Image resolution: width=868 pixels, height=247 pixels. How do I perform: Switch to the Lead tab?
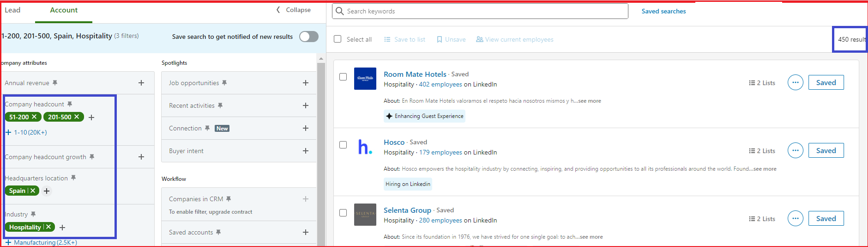pos(12,10)
